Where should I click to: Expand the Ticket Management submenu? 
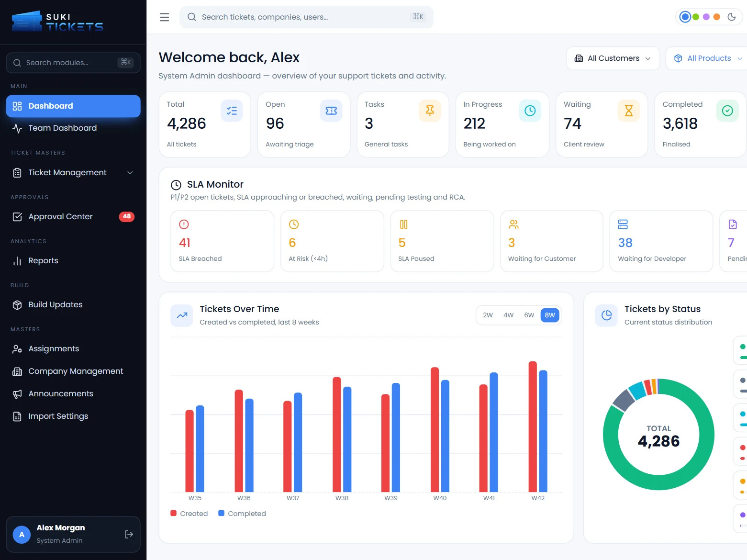[x=73, y=172]
